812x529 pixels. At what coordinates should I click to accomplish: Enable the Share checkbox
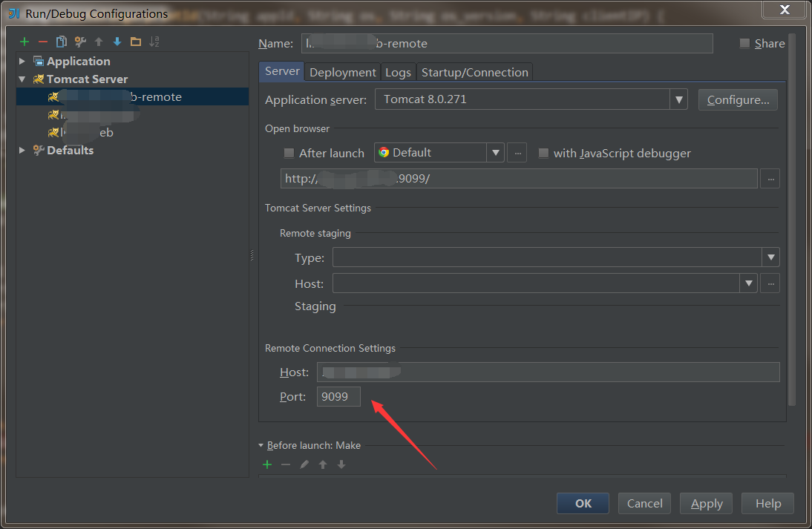(744, 44)
